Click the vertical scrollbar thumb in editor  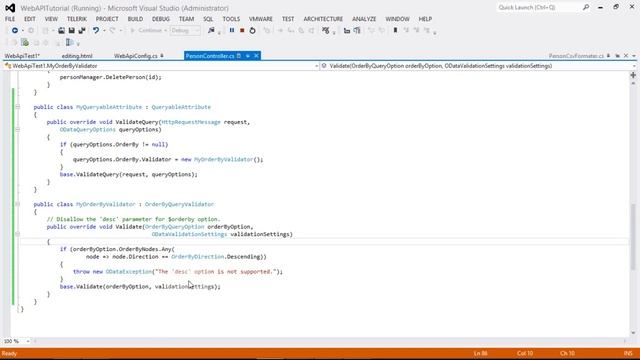633,237
